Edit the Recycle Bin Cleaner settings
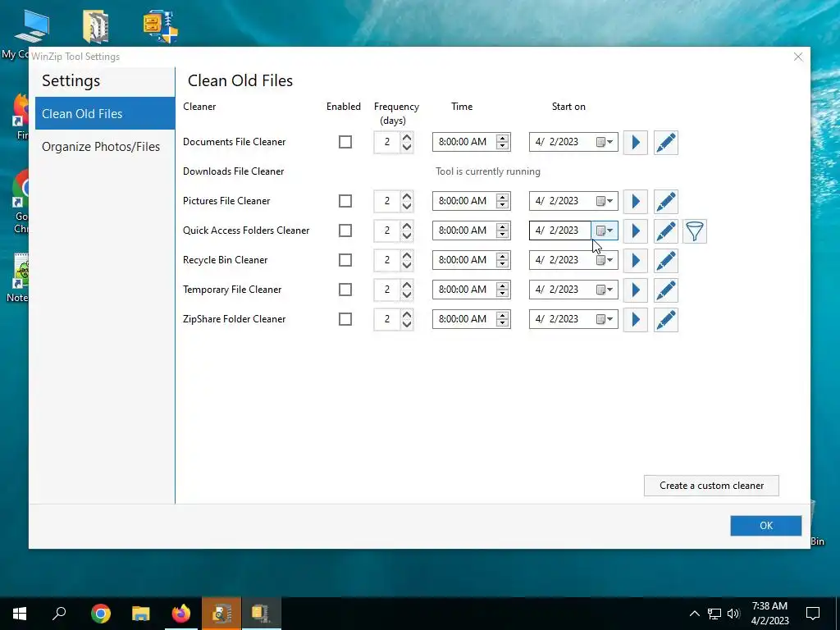This screenshot has width=840, height=630. (666, 260)
